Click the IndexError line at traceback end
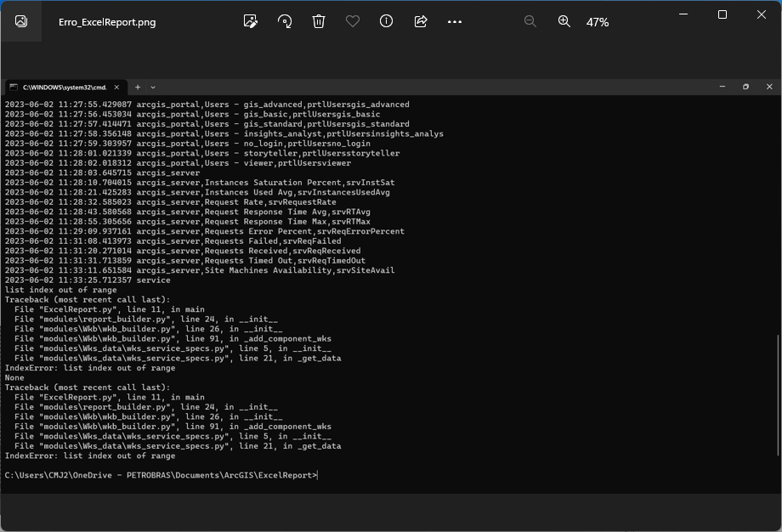782x532 pixels. tap(90, 456)
